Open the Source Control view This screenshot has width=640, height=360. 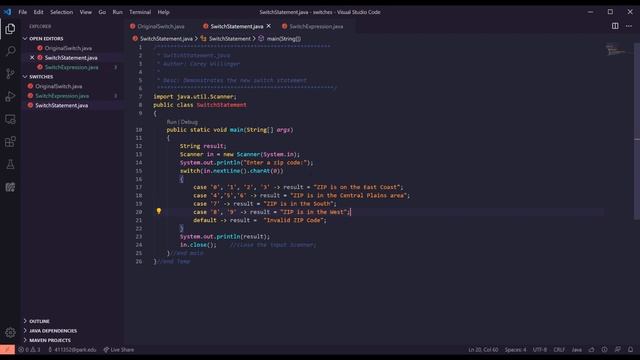pos(10,73)
